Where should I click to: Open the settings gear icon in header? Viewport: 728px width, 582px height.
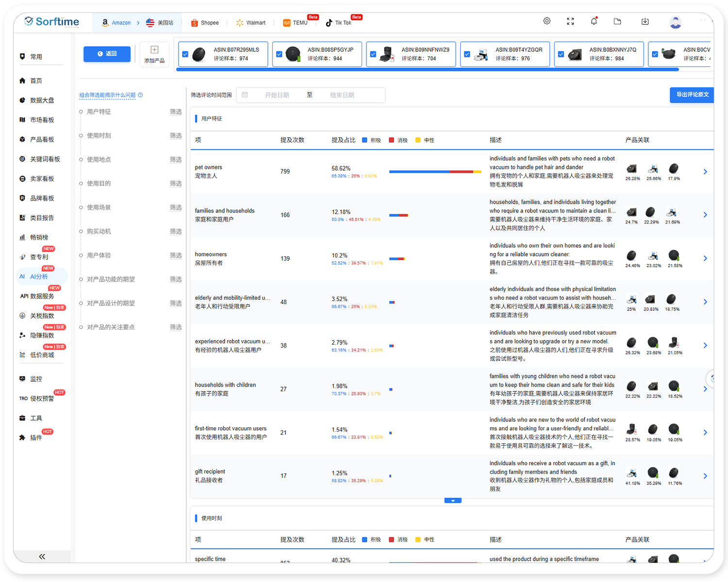coord(546,21)
